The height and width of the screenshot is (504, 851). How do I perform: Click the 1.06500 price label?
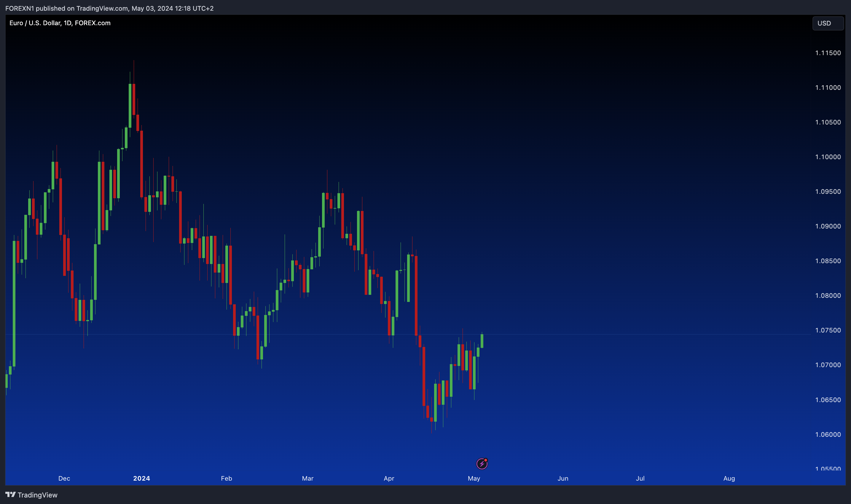click(828, 399)
